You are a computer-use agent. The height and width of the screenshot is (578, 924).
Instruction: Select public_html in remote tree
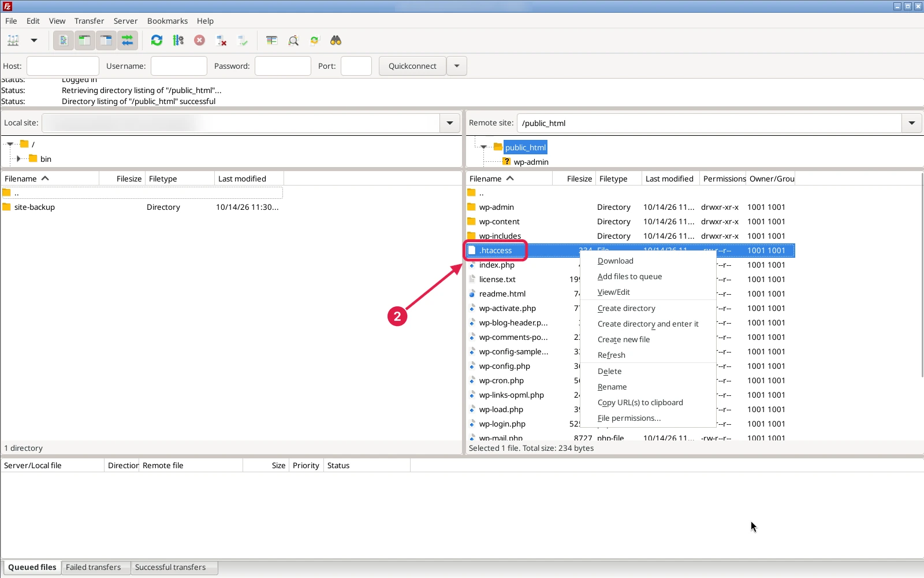tap(526, 147)
